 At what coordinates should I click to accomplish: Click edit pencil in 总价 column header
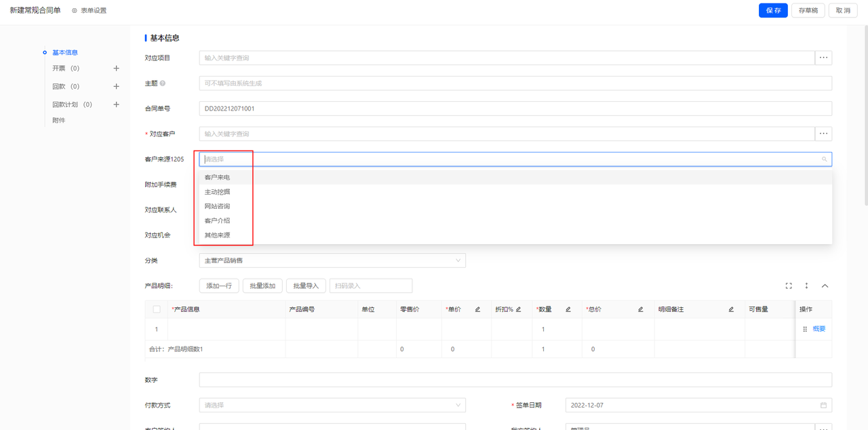(x=640, y=309)
